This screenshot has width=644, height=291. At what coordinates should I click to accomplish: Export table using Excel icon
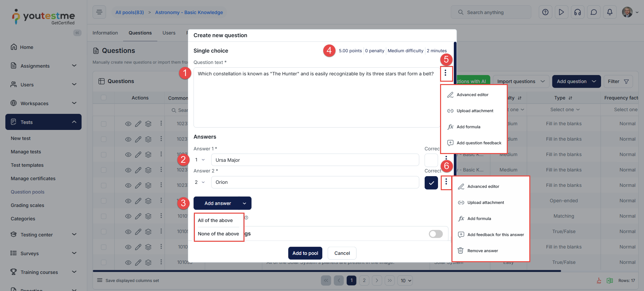coord(609,281)
